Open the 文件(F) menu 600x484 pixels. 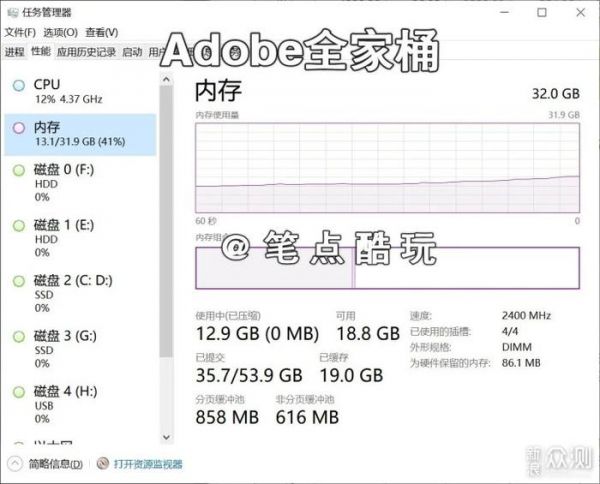pyautogui.click(x=20, y=32)
